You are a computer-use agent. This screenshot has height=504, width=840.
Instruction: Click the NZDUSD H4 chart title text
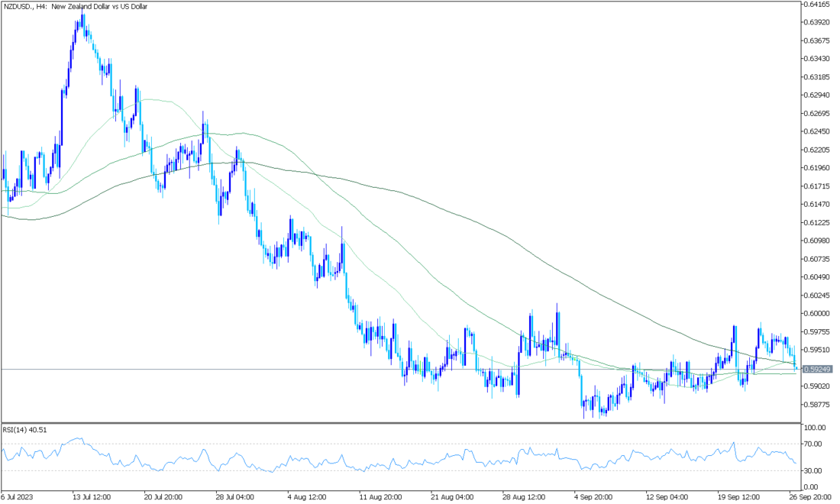coord(76,7)
